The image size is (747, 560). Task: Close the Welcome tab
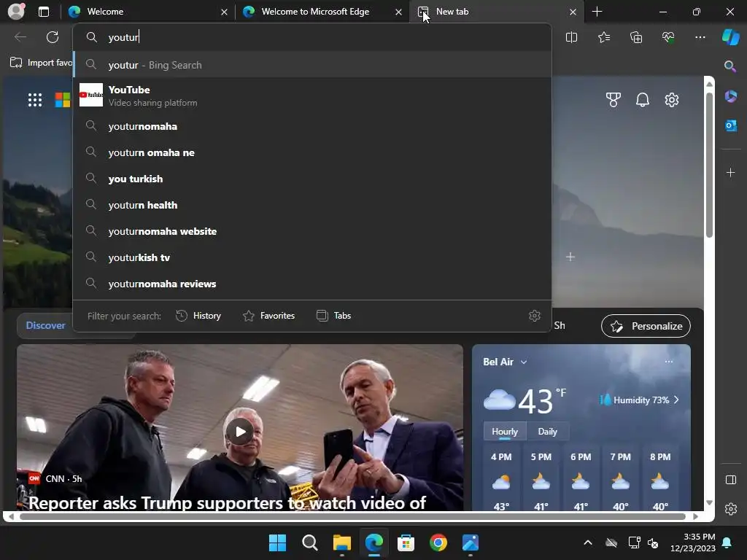click(x=224, y=12)
